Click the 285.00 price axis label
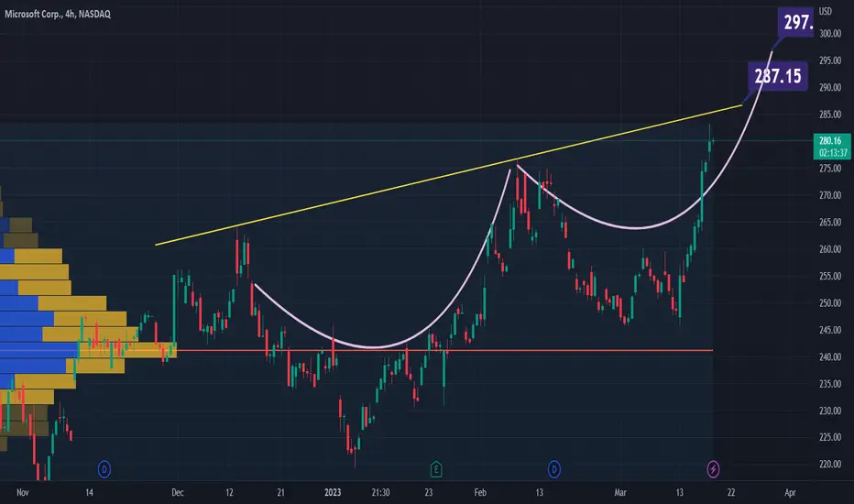Screen dimensions: 854x504 tap(830, 115)
